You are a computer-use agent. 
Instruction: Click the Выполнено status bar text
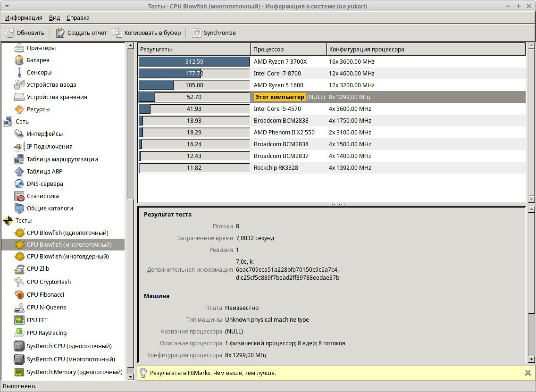19,386
